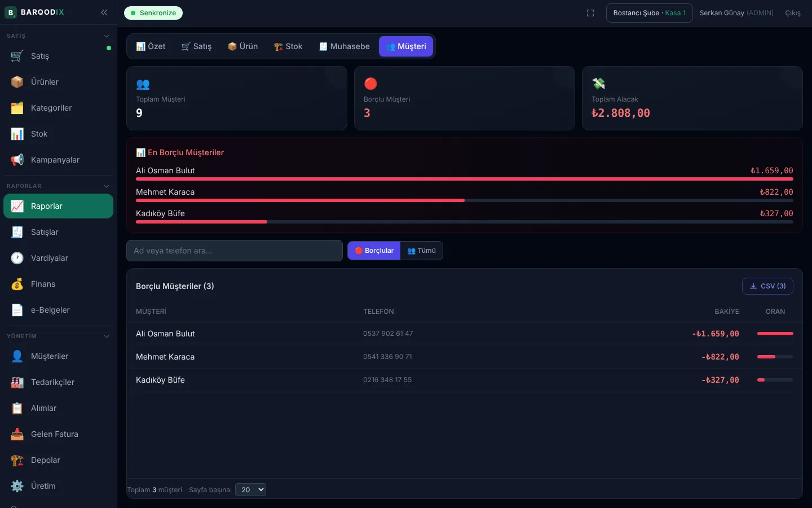Open the Sayfa başına page size dropdown
The height and width of the screenshot is (508, 812).
tap(250, 490)
